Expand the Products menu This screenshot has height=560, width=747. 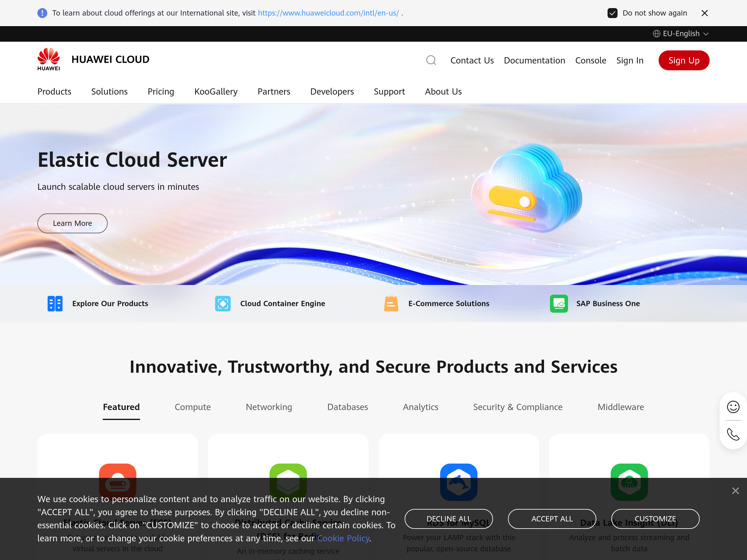tap(54, 91)
